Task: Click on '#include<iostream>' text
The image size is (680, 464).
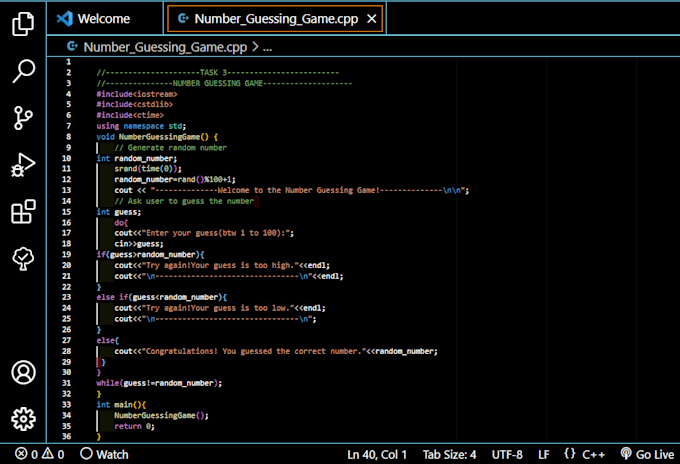Action: [137, 94]
